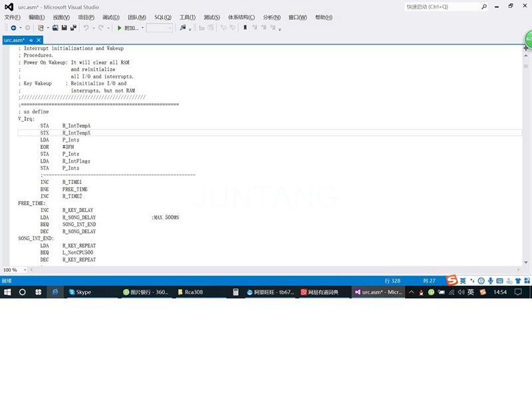Open the 调试(D) menu

pos(111,17)
